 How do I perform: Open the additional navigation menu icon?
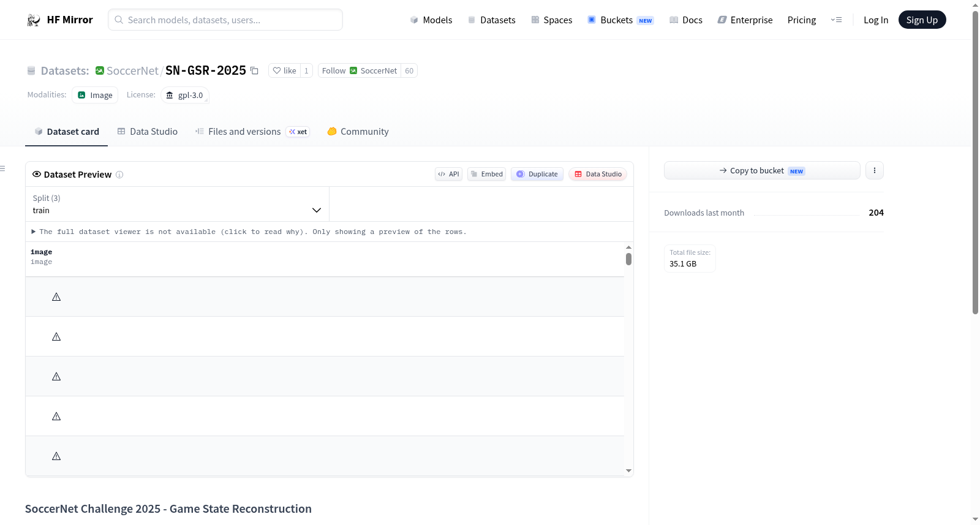point(836,20)
